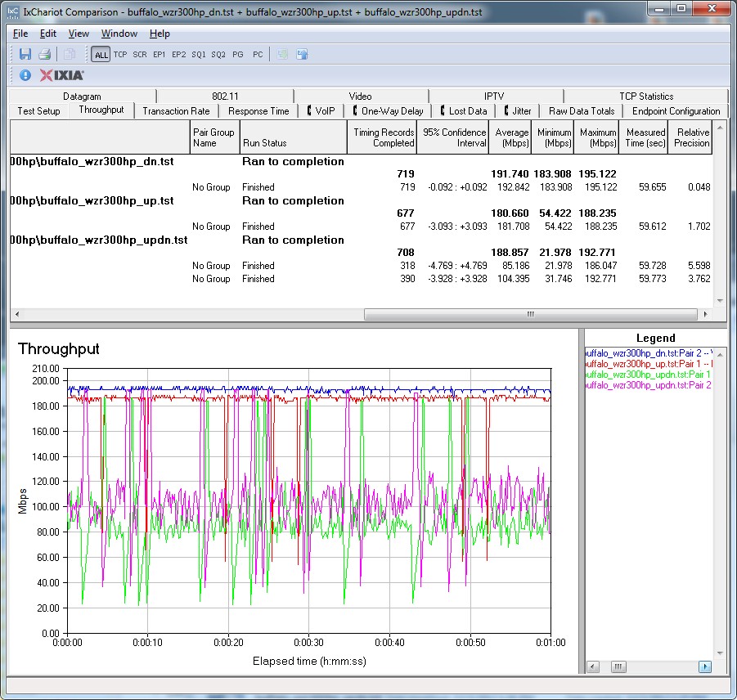Viewport: 737px width, 700px height.
Task: Switch to the Transaction Rate tab
Action: [176, 111]
